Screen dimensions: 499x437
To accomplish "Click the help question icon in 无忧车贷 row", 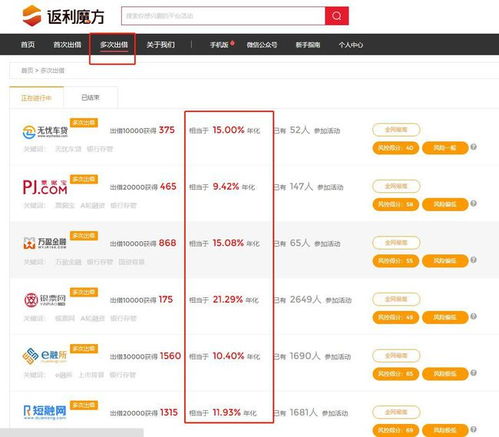I will (473, 147).
